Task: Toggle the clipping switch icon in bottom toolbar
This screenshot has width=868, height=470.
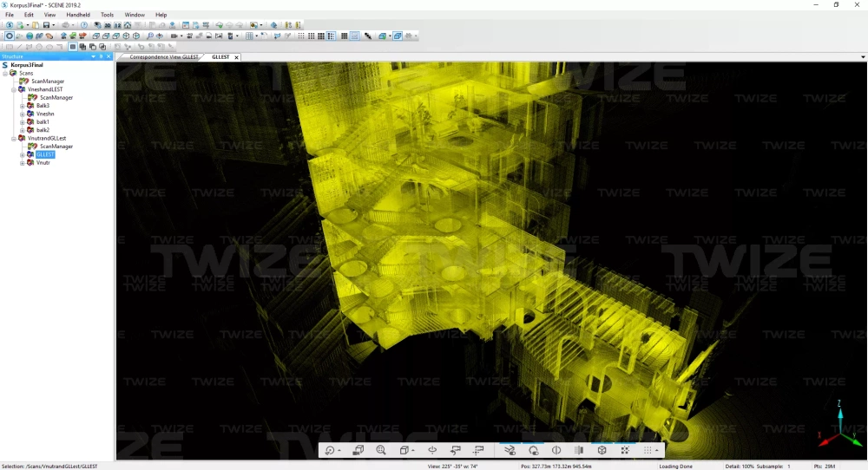Action: tap(510, 450)
